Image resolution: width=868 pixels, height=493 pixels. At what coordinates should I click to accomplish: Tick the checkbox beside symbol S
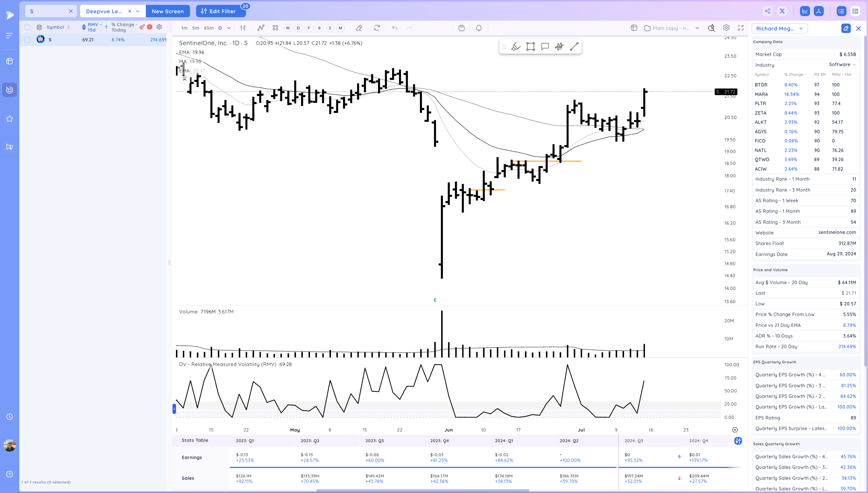[x=28, y=40]
